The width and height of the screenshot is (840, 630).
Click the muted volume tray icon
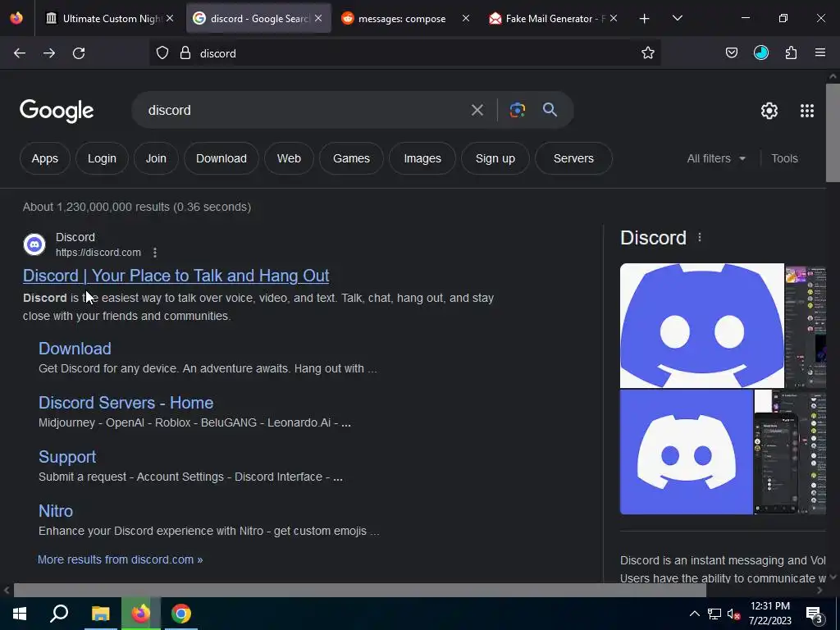click(x=733, y=614)
